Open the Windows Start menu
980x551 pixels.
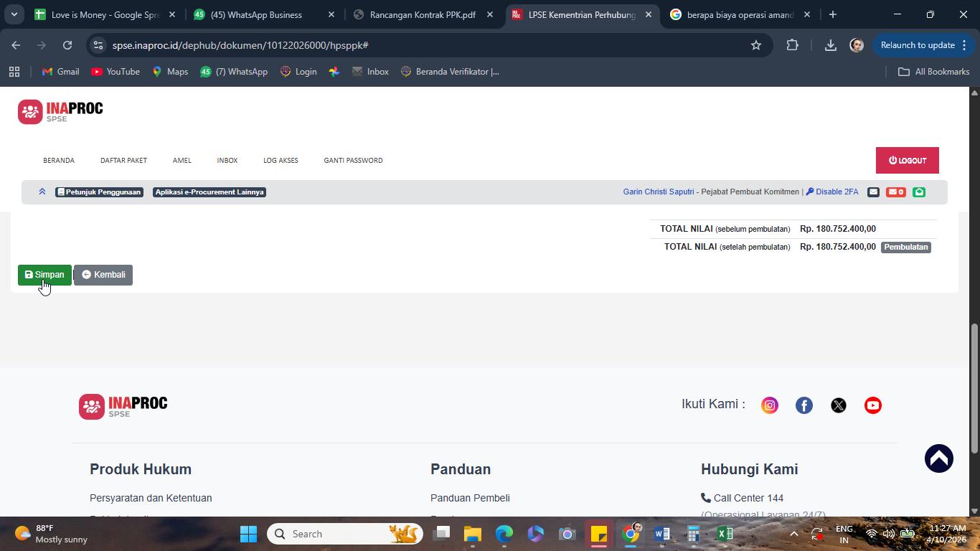[x=248, y=534]
